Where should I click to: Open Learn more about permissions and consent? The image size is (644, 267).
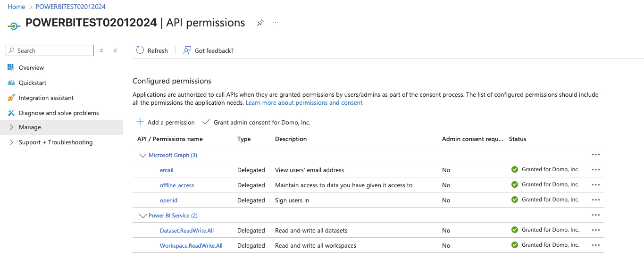pos(304,102)
